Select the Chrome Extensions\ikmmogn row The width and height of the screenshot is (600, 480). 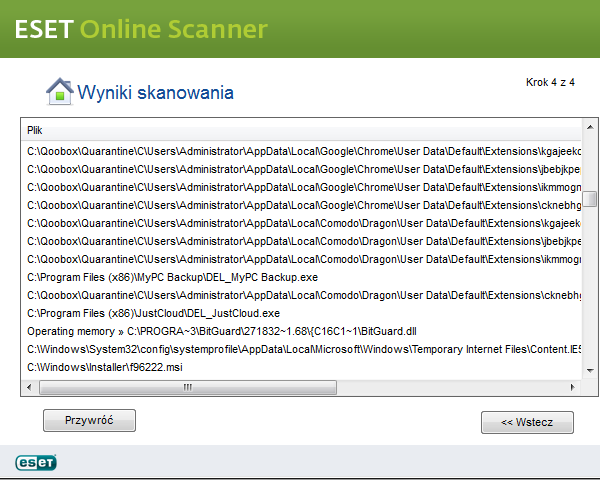click(x=302, y=187)
